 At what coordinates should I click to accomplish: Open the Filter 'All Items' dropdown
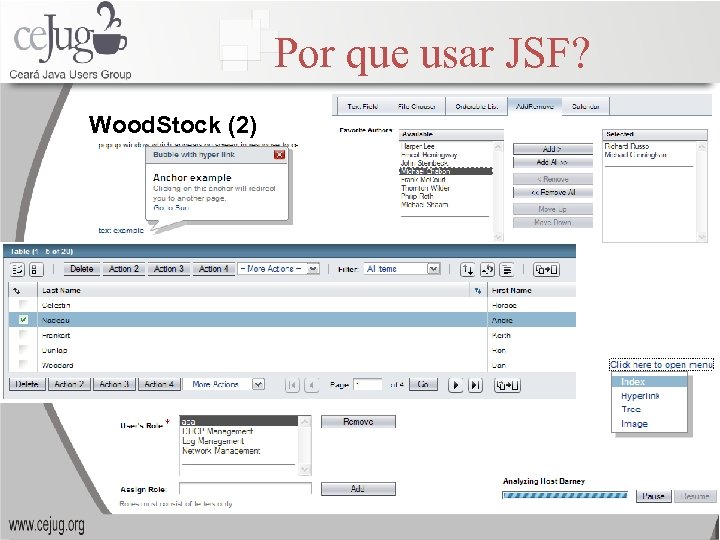(402, 269)
